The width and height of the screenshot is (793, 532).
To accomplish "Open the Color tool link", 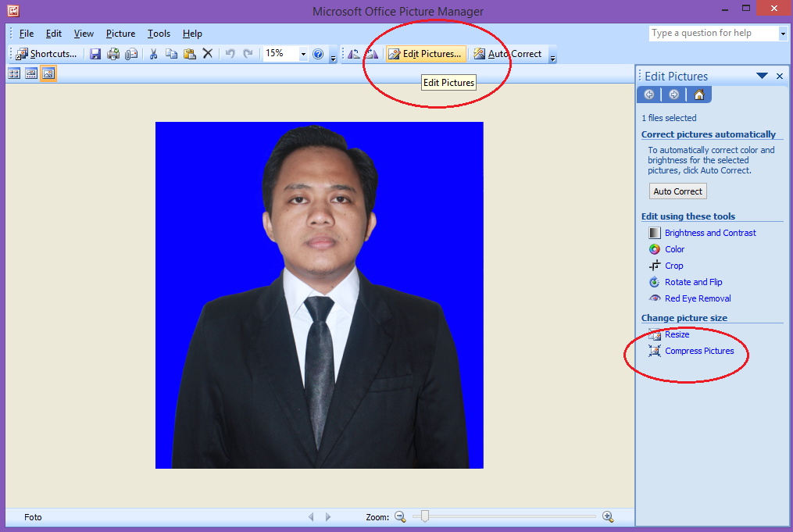I will pyautogui.click(x=675, y=249).
